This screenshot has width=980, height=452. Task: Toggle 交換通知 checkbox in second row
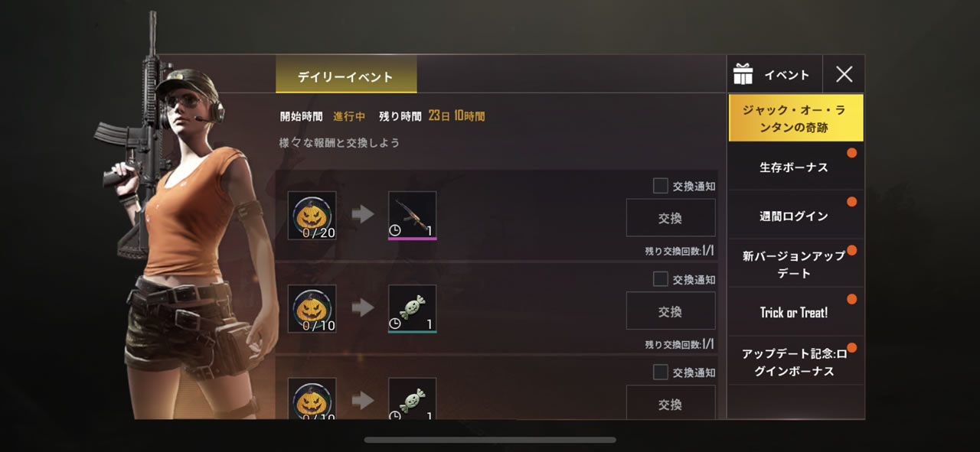(660, 279)
